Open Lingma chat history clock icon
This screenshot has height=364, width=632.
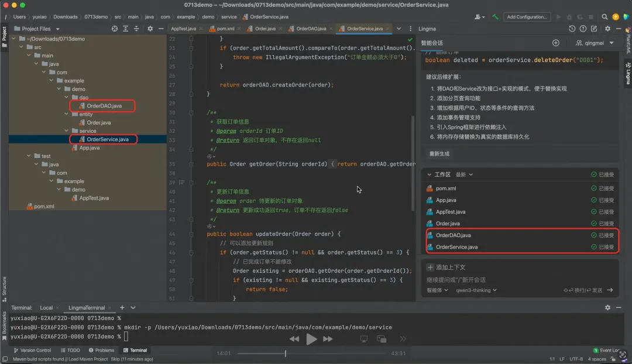click(572, 29)
